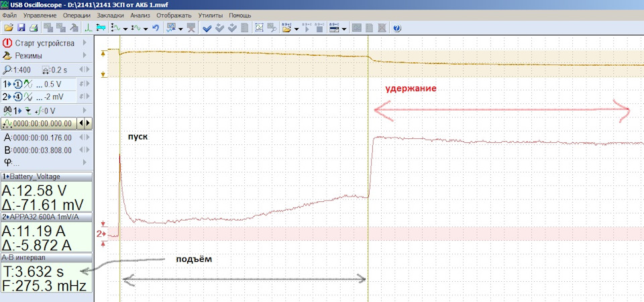Adjust cursor B time arrows
This screenshot has width=644, height=302.
85,150
